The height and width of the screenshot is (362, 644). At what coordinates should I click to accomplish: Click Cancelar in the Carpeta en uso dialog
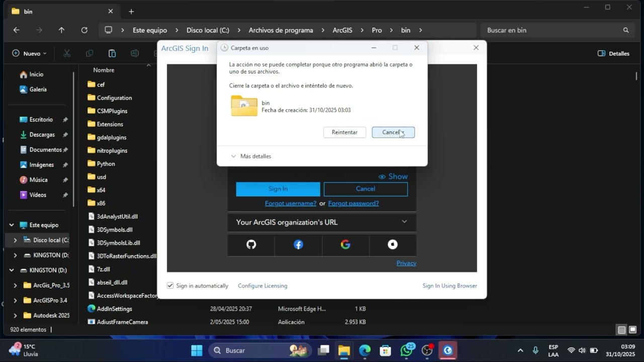[393, 132]
